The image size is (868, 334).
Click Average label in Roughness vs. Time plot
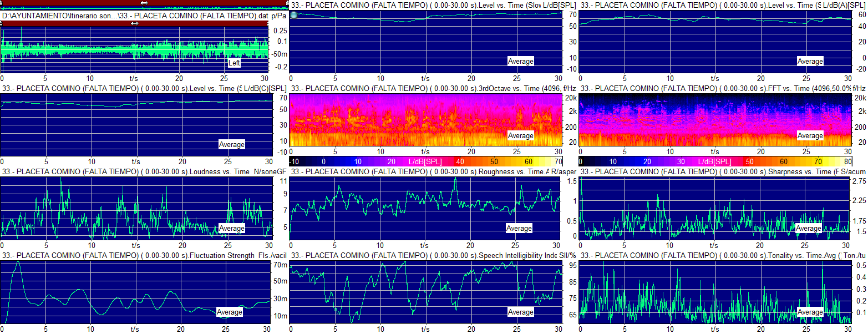[x=519, y=228]
